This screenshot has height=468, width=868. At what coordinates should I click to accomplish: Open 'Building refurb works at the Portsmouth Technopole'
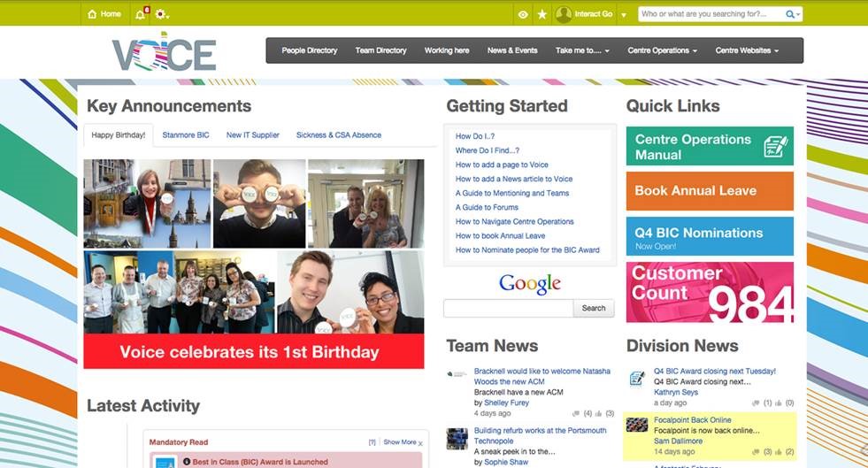point(540,435)
